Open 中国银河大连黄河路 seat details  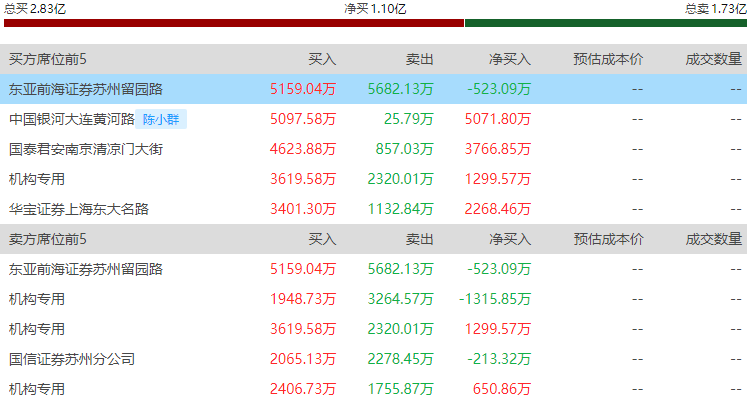tap(72, 119)
